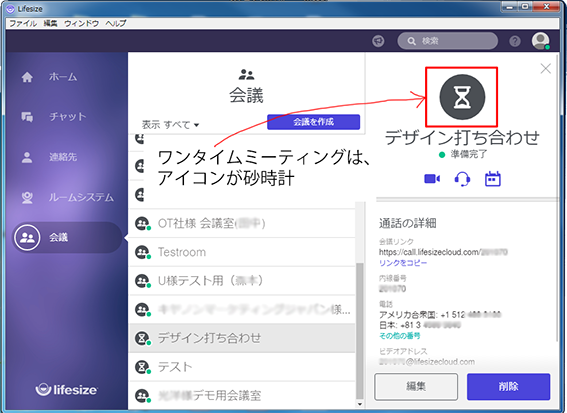
Task: Open the 編集 menu in menu bar
Action: [x=50, y=24]
